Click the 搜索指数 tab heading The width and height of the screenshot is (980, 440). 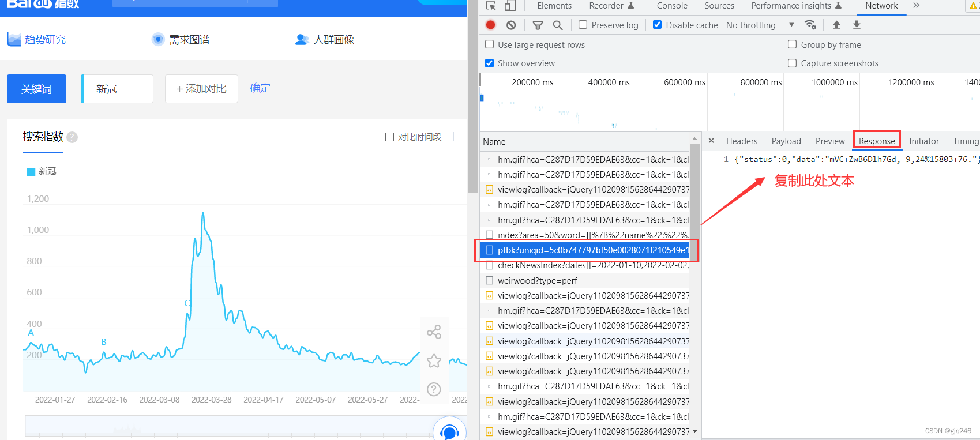tap(43, 137)
